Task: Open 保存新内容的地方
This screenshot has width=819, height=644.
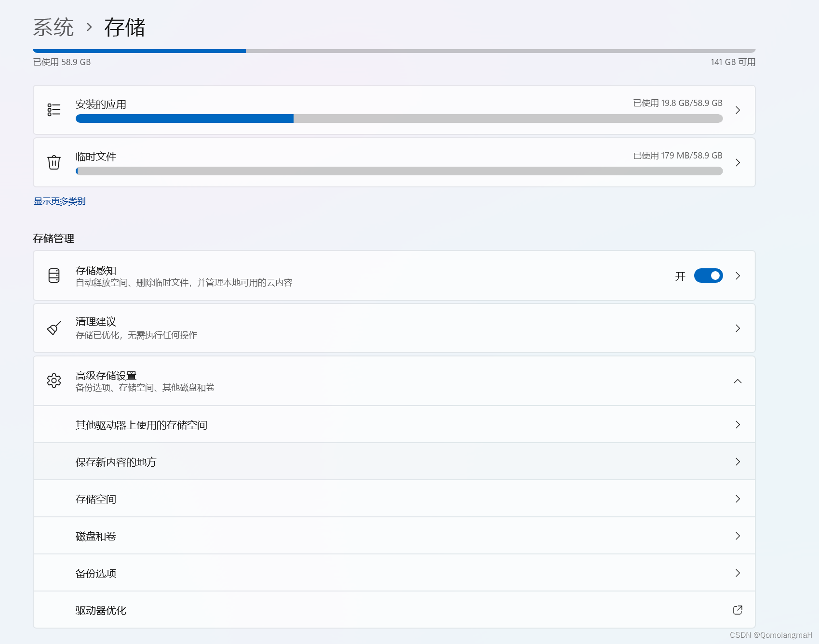Action: click(x=394, y=461)
